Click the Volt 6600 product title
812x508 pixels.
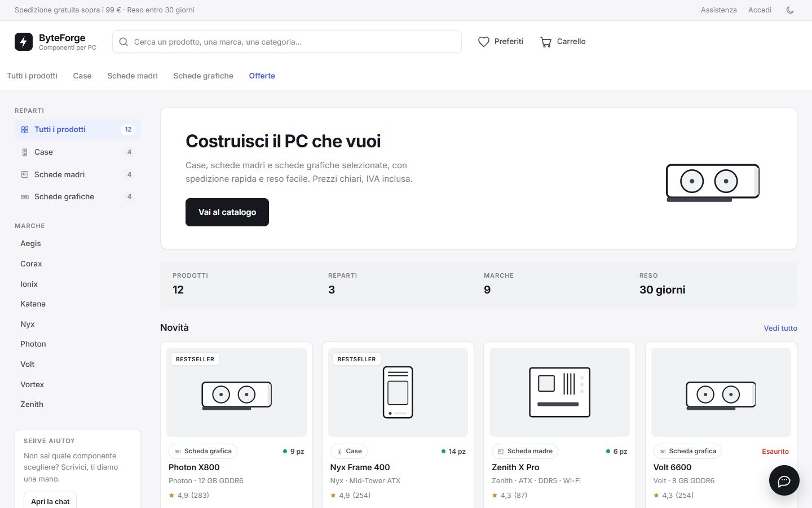672,467
